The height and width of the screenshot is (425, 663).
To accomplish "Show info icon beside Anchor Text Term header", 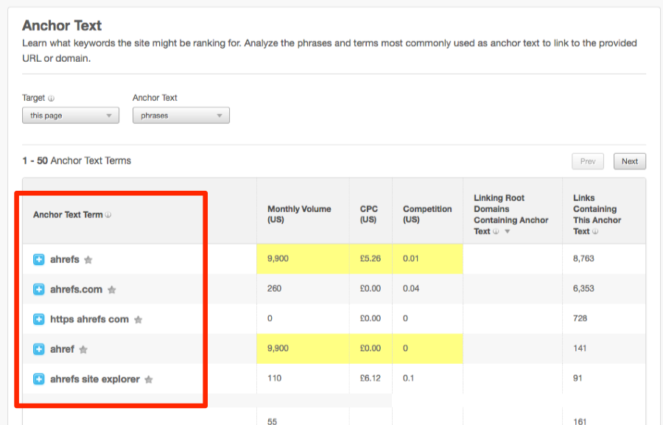I will pyautogui.click(x=108, y=215).
